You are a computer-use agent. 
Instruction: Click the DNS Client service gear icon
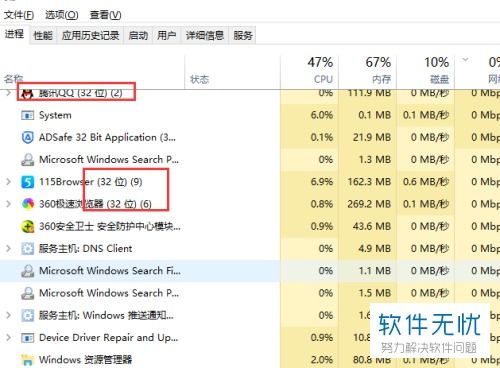click(27, 249)
